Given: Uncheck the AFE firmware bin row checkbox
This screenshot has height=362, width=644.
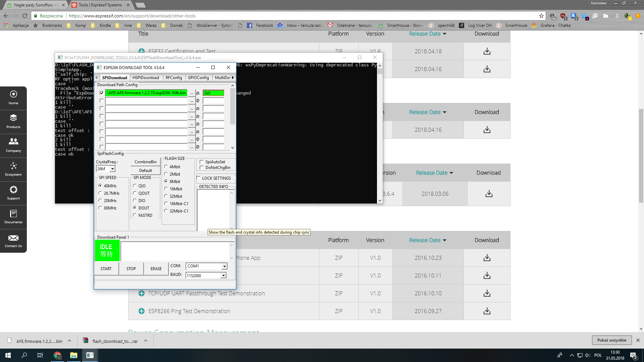Looking at the screenshot, I should point(102,93).
